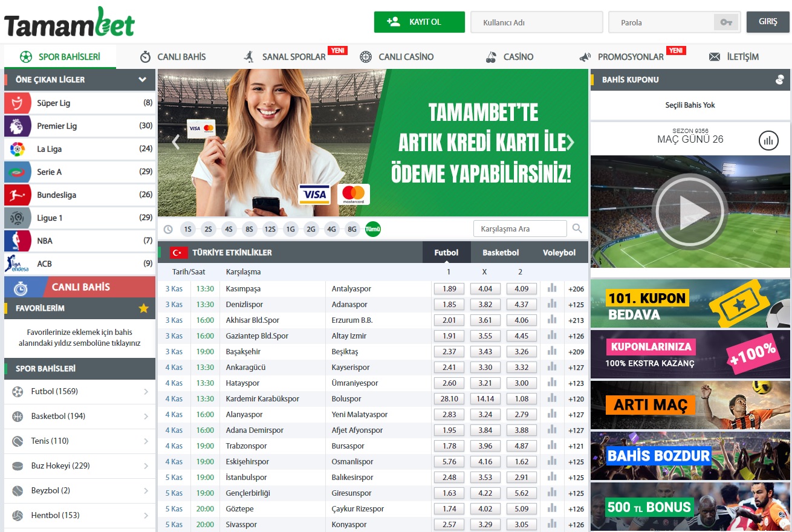Select the 8S time filter
The width and height of the screenshot is (792, 532).
click(x=248, y=229)
